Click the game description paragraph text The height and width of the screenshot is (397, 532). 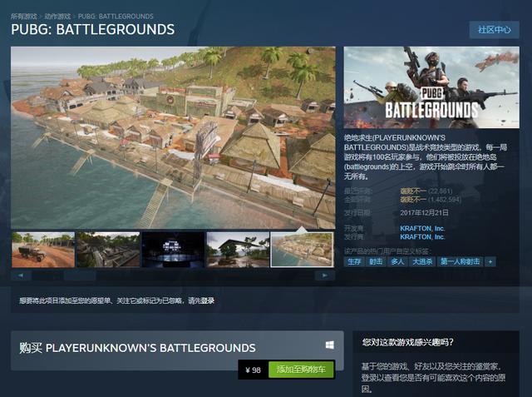click(425, 157)
